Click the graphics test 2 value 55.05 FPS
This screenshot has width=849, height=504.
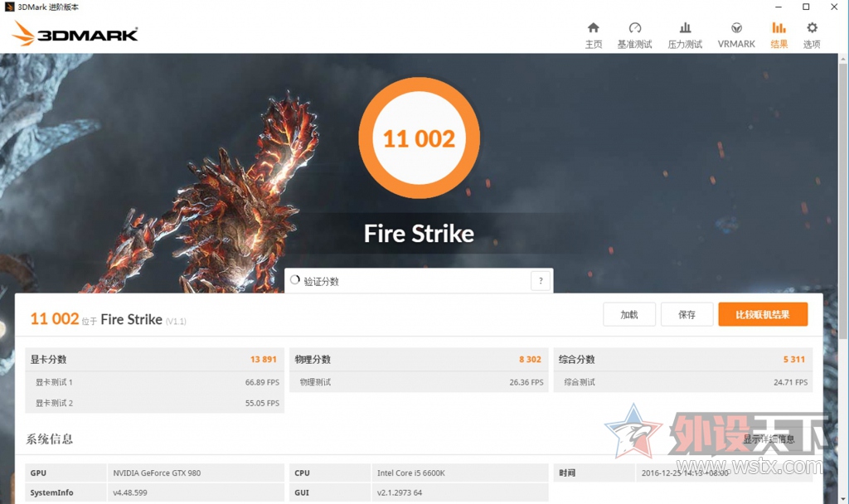(262, 404)
